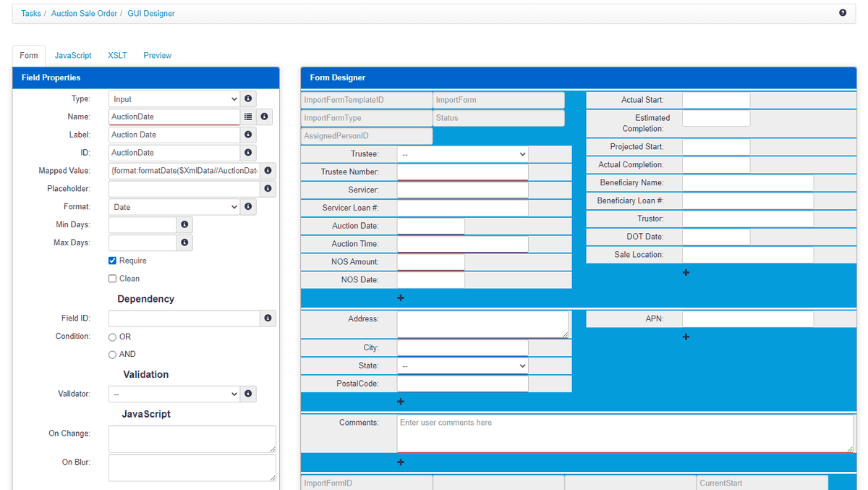Click info icon beside ID field
This screenshot has height=490, width=868.
tap(248, 153)
